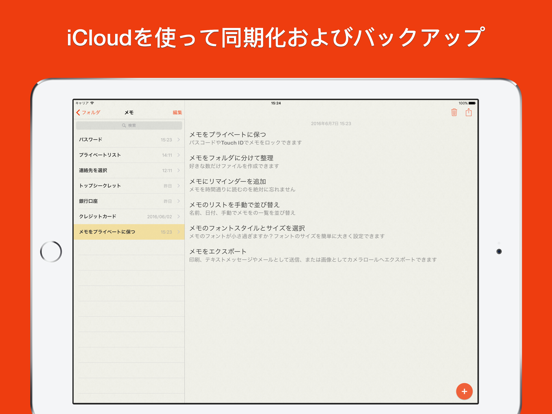Open the share sheet via the share icon

(469, 112)
